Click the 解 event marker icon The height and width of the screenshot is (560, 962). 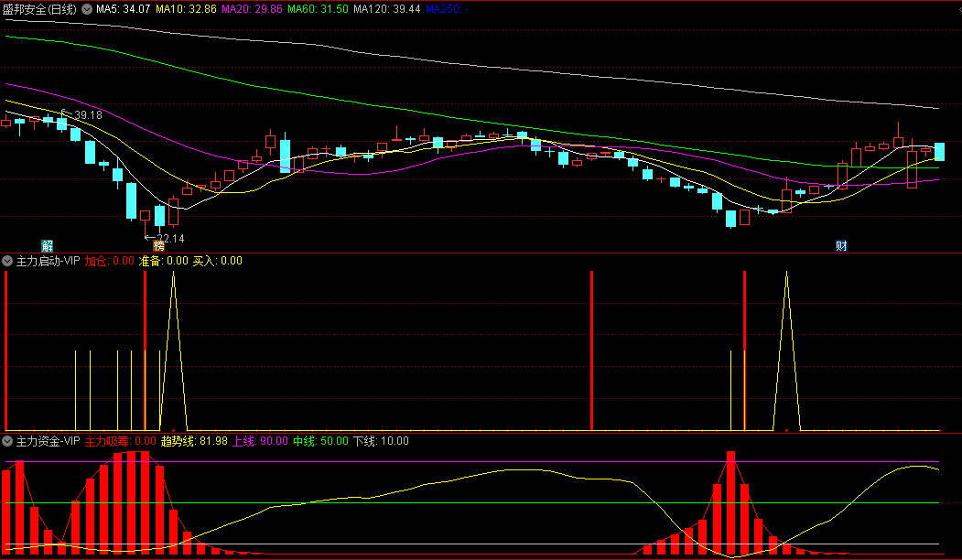tap(48, 246)
